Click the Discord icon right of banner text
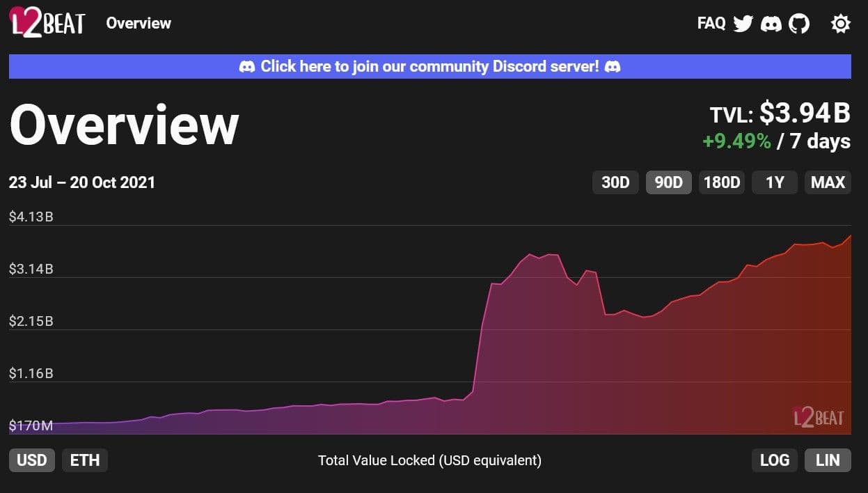Image resolution: width=868 pixels, height=493 pixels. point(613,67)
